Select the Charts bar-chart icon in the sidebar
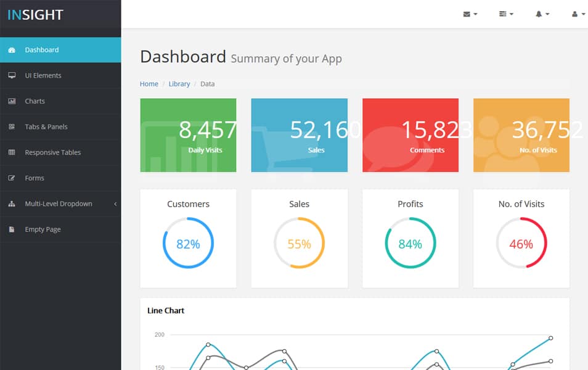The width and height of the screenshot is (588, 370). click(x=13, y=101)
